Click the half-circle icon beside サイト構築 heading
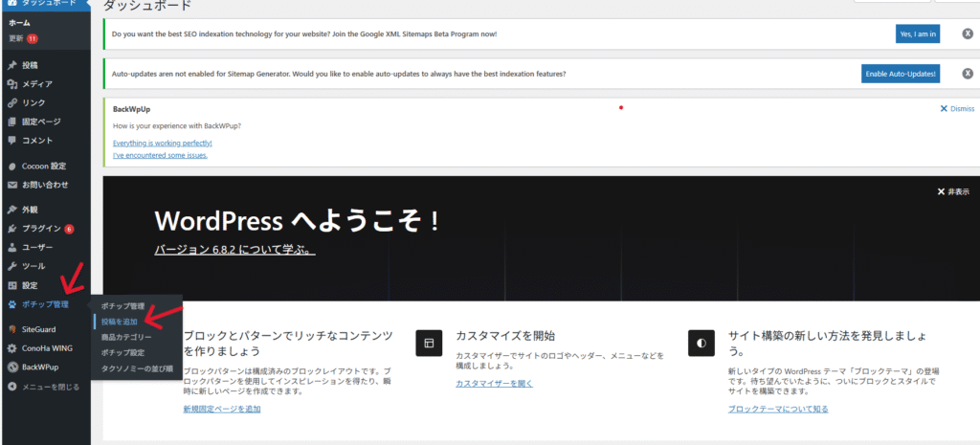 [702, 344]
